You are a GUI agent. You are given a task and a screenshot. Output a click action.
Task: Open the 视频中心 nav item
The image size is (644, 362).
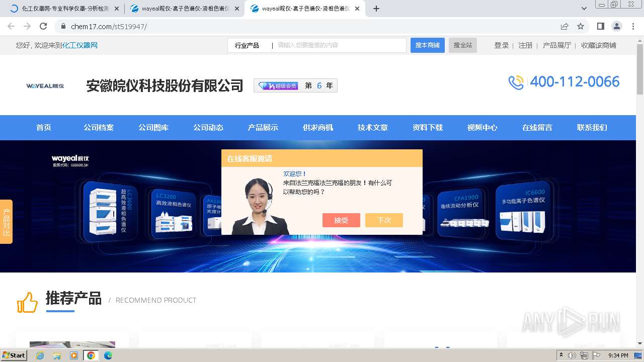(482, 128)
